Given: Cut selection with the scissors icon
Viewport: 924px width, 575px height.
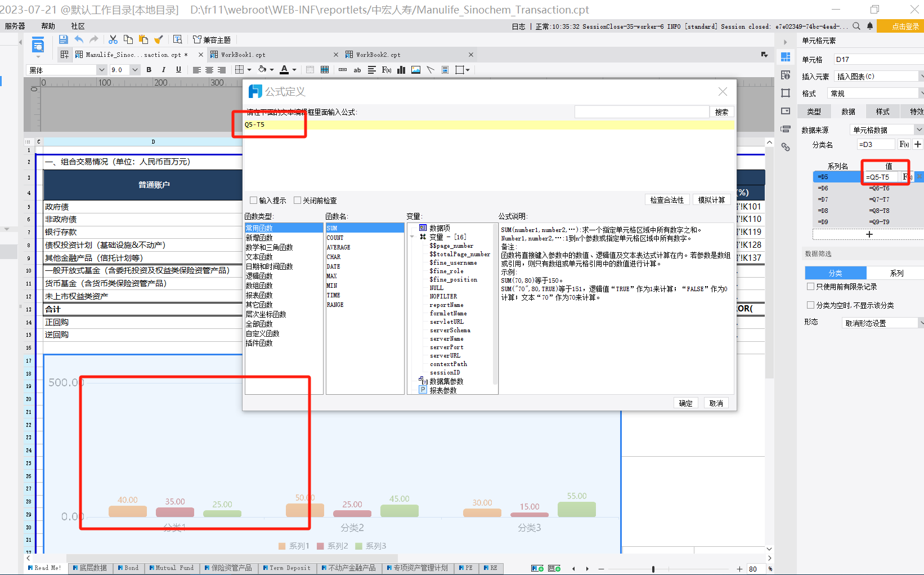Looking at the screenshot, I should 113,39.
